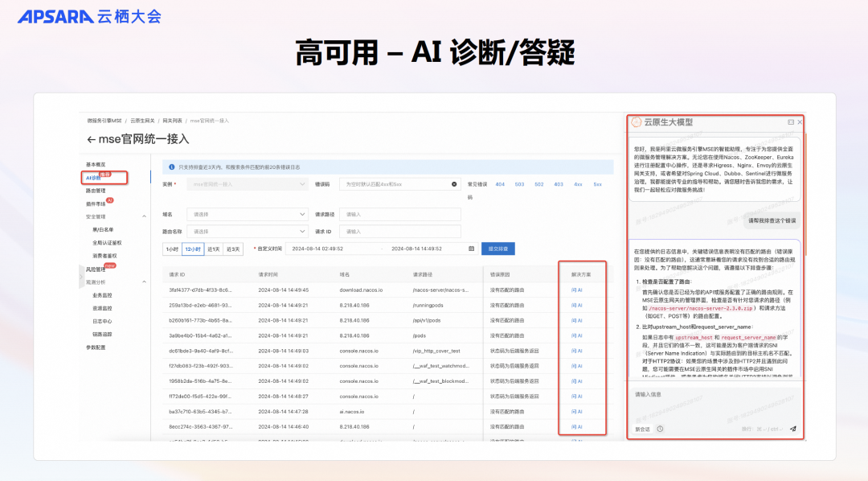This screenshot has height=481, width=868.
Task: Clear the 错误码 field with its X icon
Action: [x=454, y=184]
